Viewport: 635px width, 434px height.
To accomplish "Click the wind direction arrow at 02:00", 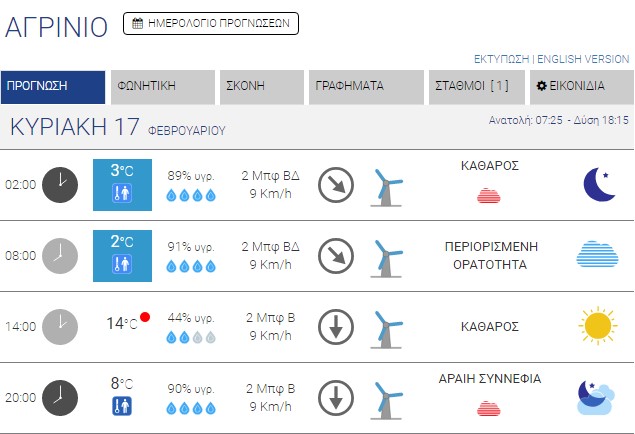I will click(336, 184).
